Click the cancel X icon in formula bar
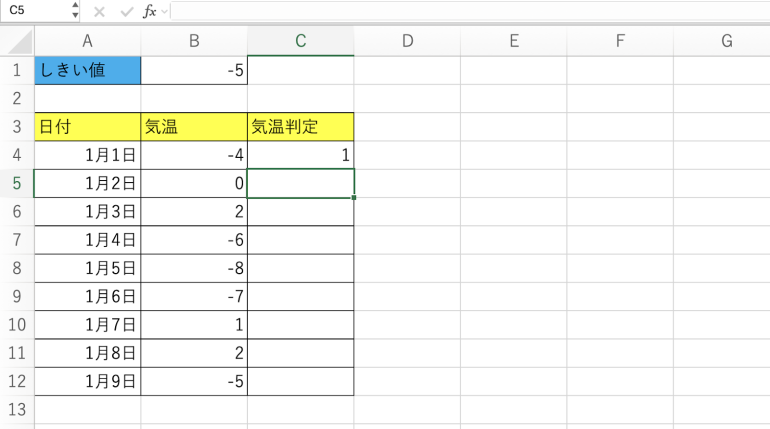The height and width of the screenshot is (429, 770). (99, 11)
